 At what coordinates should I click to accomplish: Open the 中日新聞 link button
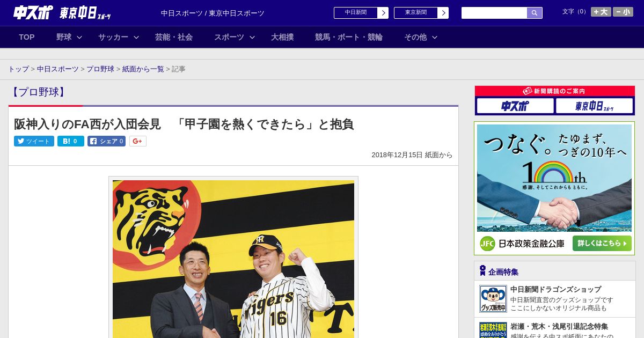(x=356, y=13)
